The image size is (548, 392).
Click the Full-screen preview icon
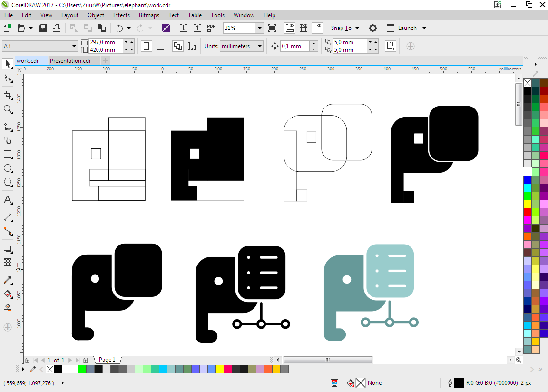[x=272, y=28]
